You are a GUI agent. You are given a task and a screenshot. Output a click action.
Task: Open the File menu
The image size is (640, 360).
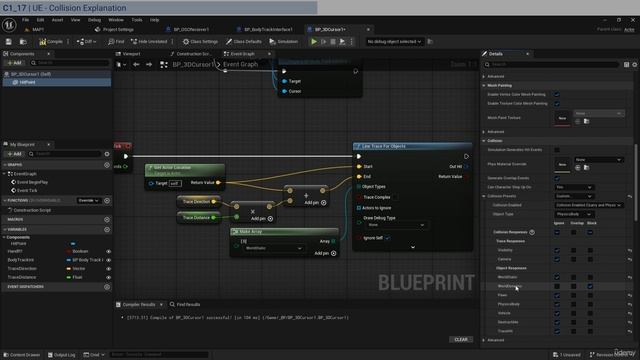tap(25, 20)
